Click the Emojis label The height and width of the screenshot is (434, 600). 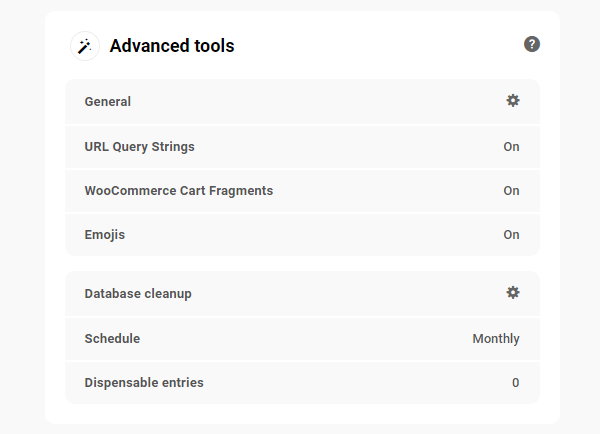(x=105, y=235)
